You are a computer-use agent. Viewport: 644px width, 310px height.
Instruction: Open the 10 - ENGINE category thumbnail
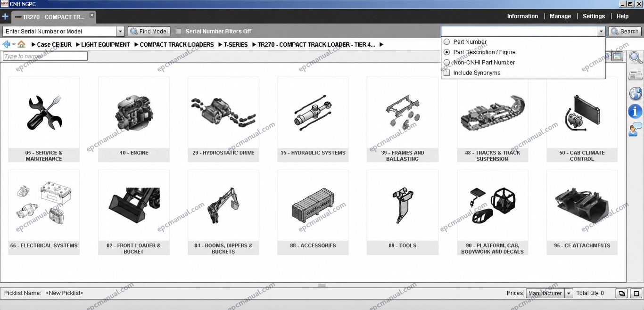134,119
